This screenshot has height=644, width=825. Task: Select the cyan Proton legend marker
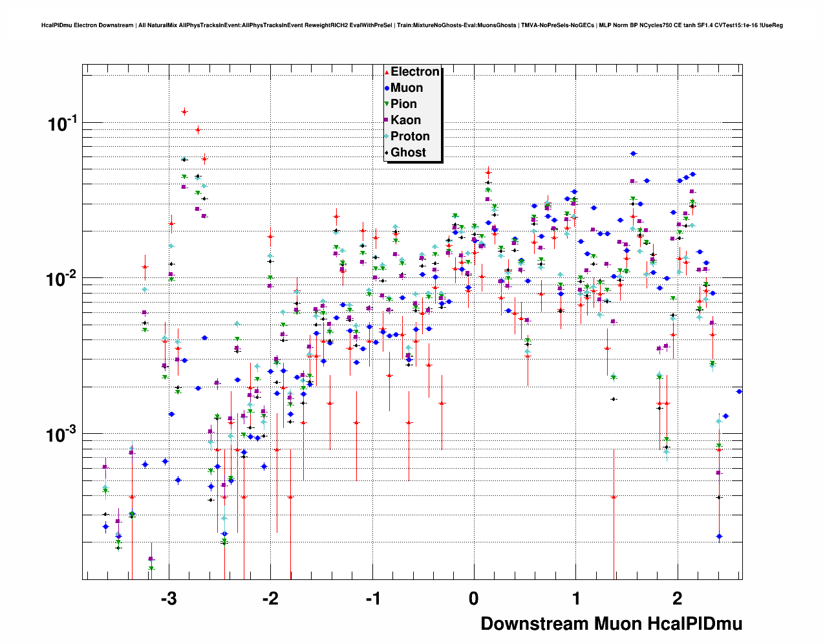(x=387, y=136)
